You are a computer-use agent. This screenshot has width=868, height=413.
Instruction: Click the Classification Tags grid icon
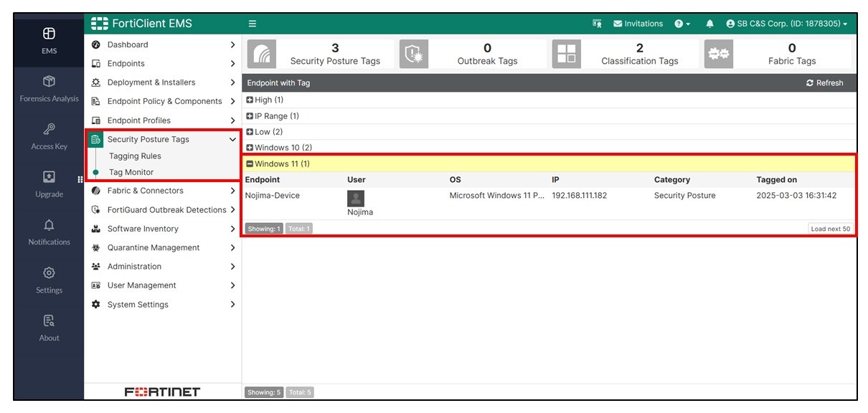click(567, 54)
